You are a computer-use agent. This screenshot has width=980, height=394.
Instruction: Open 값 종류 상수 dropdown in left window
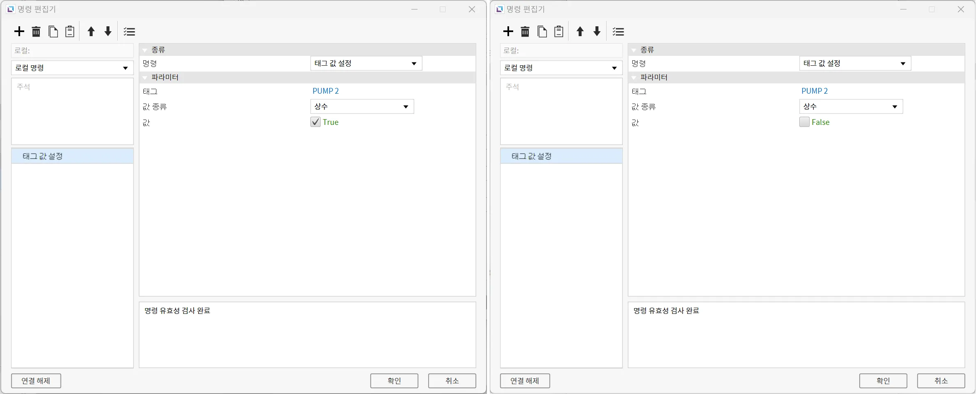point(362,107)
